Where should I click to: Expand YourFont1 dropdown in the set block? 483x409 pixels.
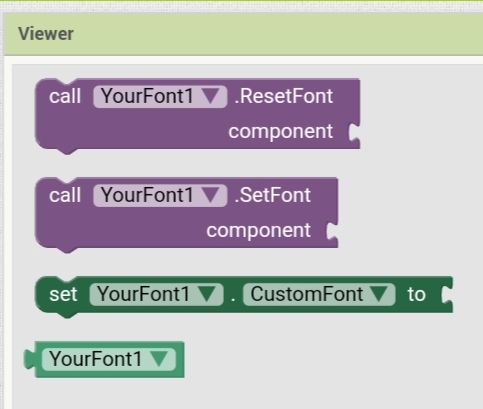(x=156, y=294)
